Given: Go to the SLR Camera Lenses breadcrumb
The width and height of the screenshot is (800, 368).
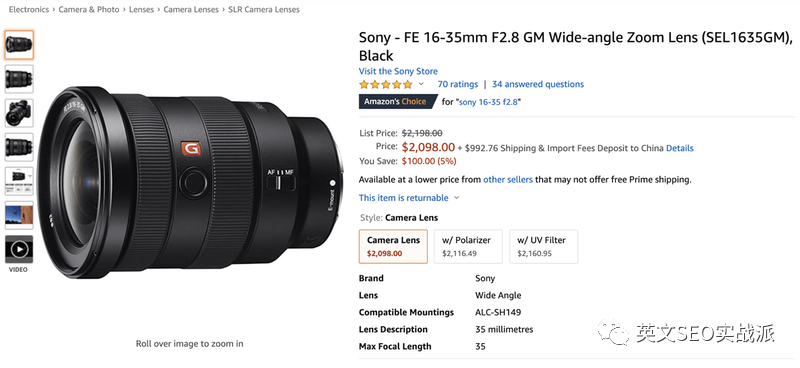Looking at the screenshot, I should (264, 9).
